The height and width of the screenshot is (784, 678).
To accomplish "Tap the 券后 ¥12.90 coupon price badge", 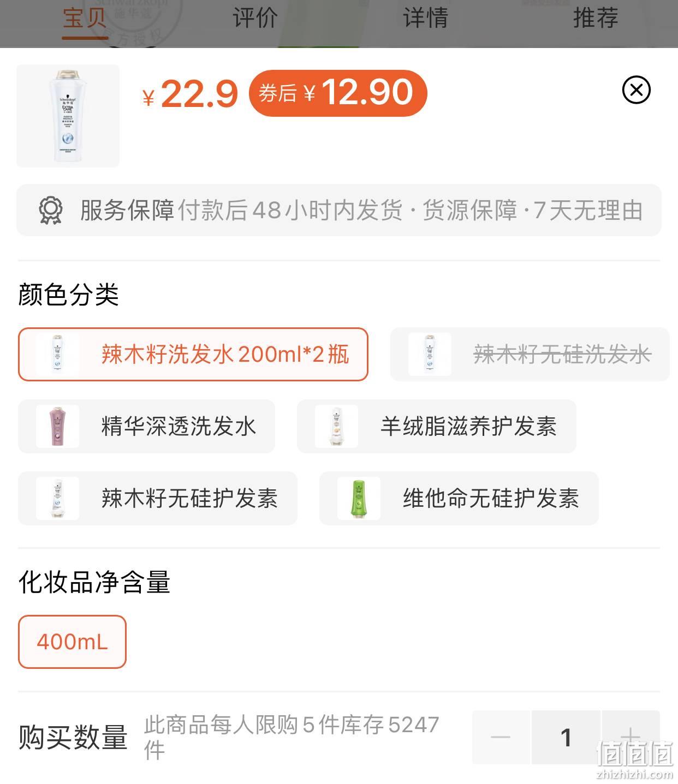I will (338, 93).
